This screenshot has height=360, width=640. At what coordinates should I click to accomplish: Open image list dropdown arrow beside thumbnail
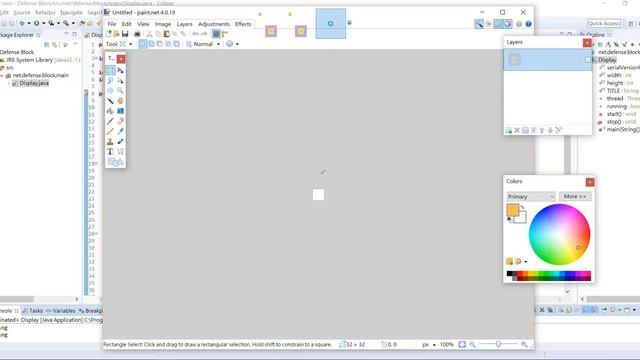[x=349, y=23]
